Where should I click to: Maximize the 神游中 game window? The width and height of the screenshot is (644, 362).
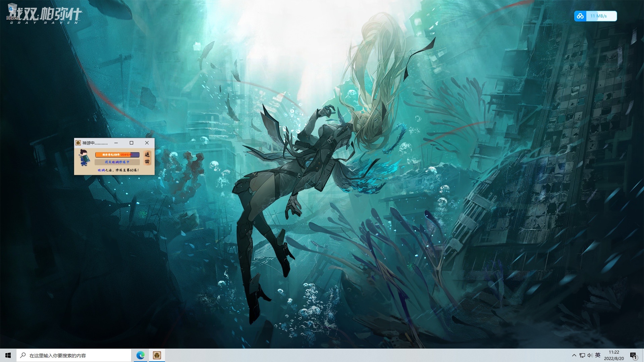point(131,143)
